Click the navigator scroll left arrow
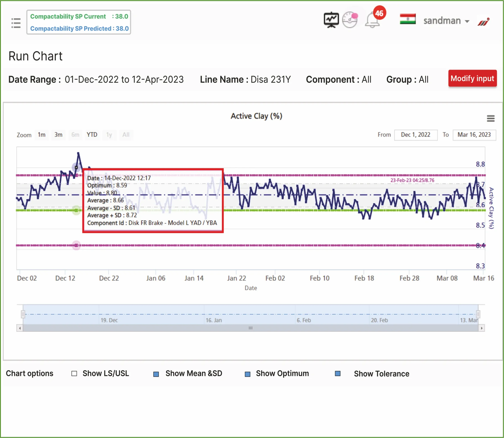 click(x=20, y=328)
